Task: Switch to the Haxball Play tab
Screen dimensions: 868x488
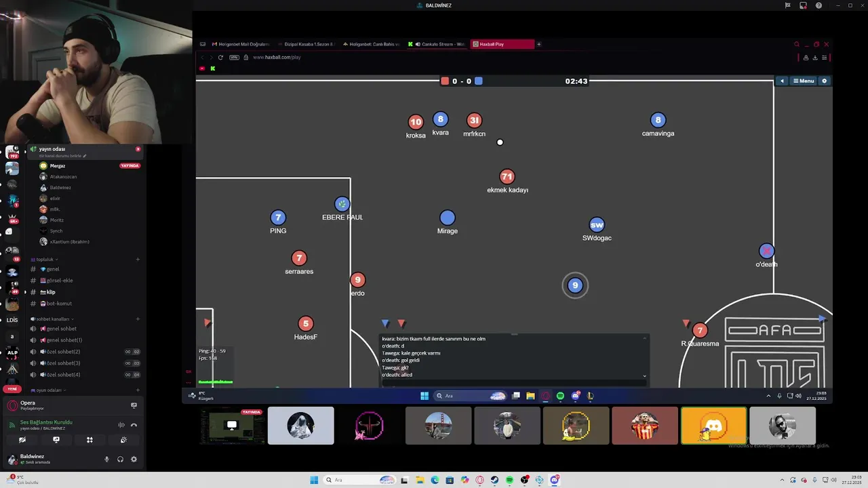Action: [502, 44]
